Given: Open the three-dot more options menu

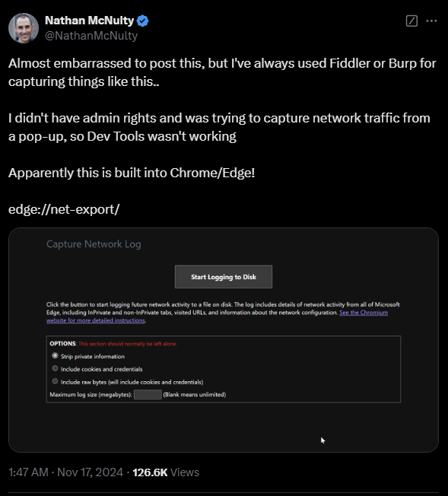Looking at the screenshot, I should coord(431,21).
